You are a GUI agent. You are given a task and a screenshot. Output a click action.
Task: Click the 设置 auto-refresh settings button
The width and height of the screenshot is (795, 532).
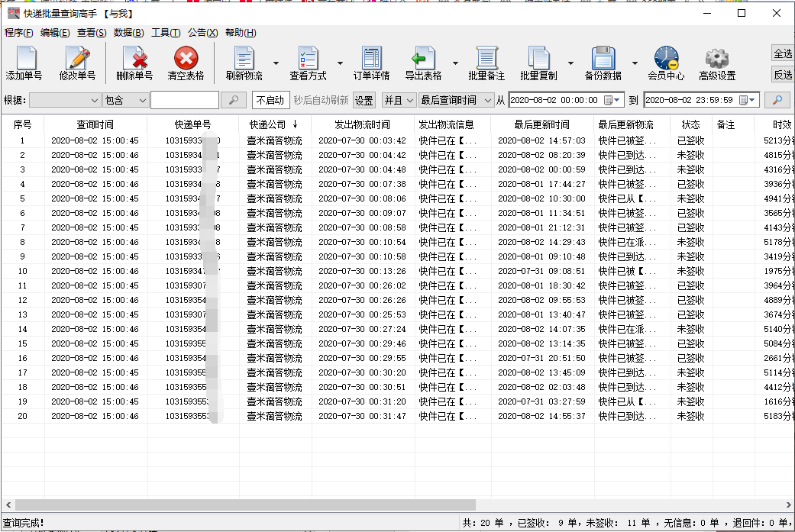pos(364,100)
